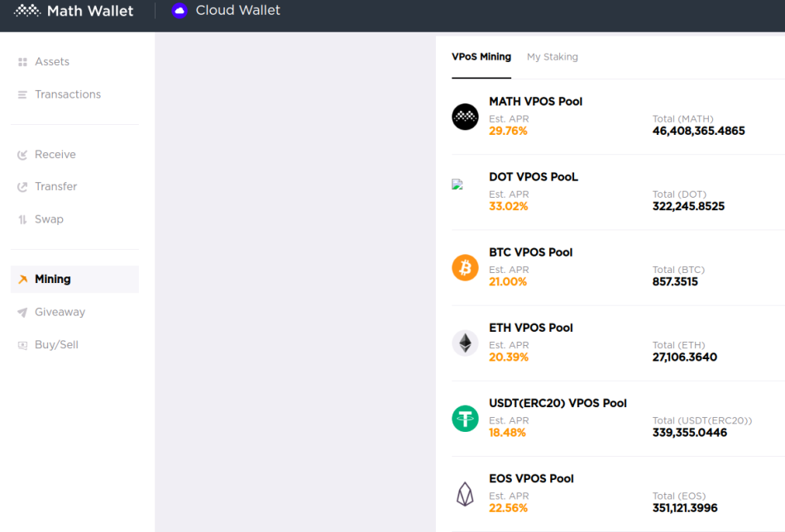
Task: Click the Total (MATH) label
Action: tap(683, 118)
